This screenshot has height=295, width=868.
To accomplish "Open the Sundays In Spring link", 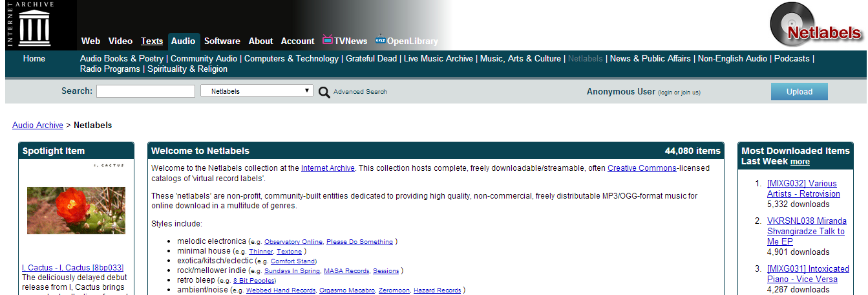I will 292,271.
